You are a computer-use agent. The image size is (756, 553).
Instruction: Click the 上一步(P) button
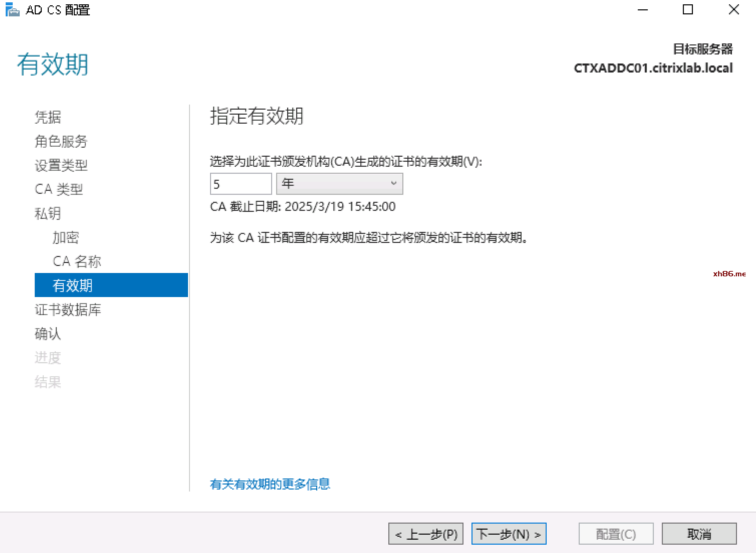pos(425,534)
